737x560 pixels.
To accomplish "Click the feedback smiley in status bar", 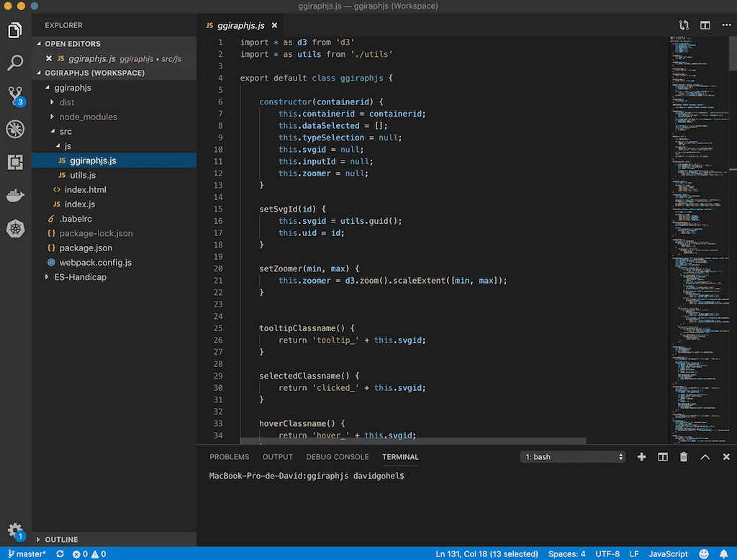I will (704, 554).
